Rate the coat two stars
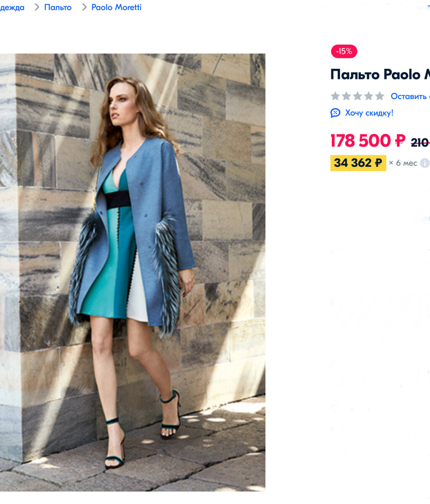This screenshot has height=504, width=430. [346, 96]
